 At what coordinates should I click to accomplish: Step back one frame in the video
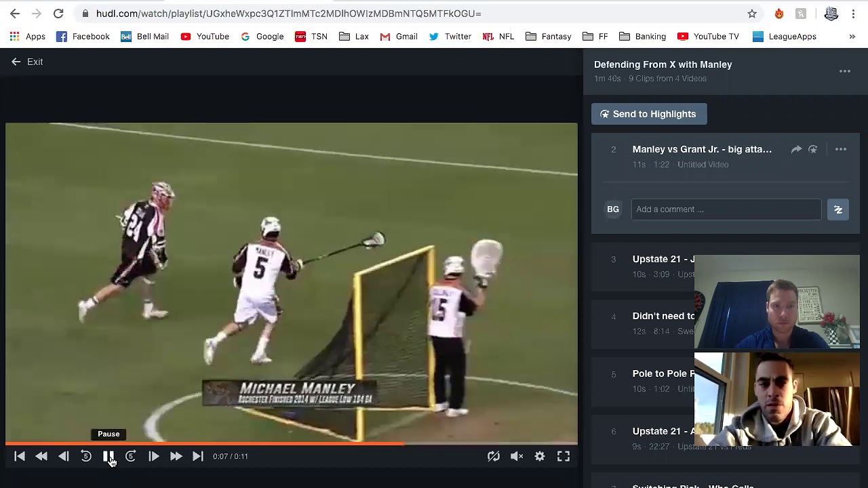(64, 456)
